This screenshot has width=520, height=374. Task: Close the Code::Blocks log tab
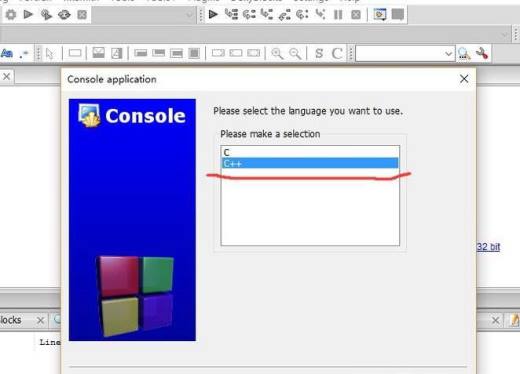40,321
